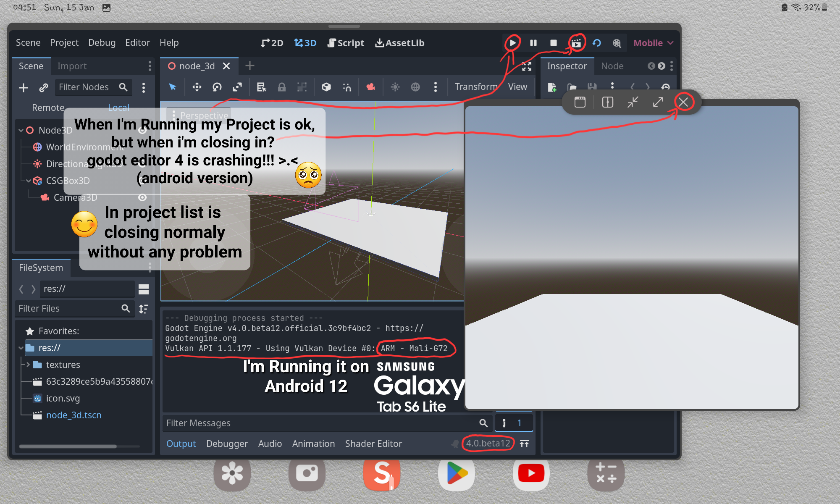Click the Filter Messages field
The image size is (840, 504).
(x=327, y=423)
